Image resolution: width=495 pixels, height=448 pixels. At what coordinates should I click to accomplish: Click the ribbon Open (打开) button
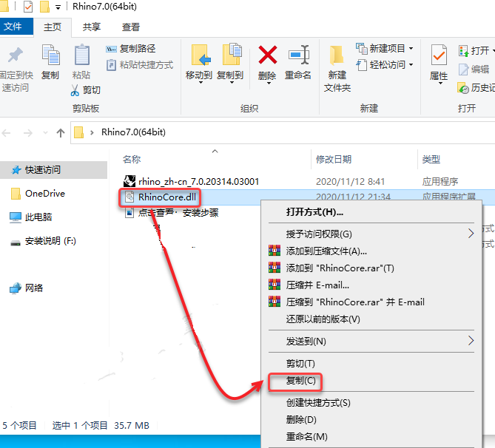475,50
